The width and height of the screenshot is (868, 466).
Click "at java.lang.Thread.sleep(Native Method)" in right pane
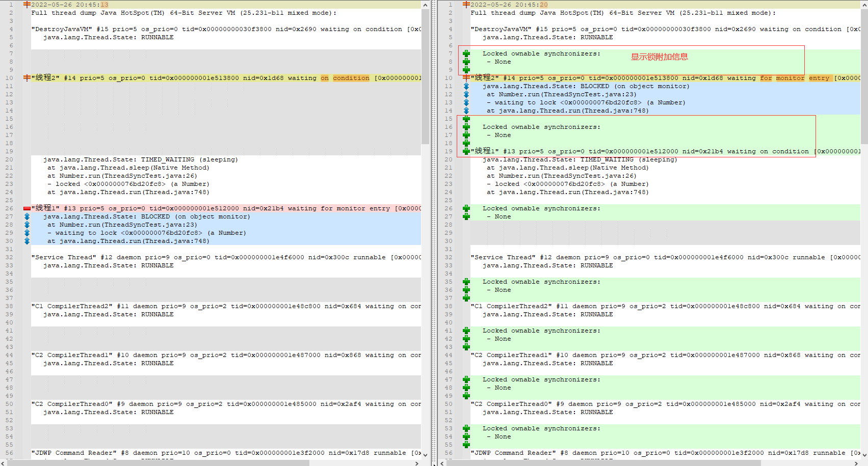coord(568,168)
